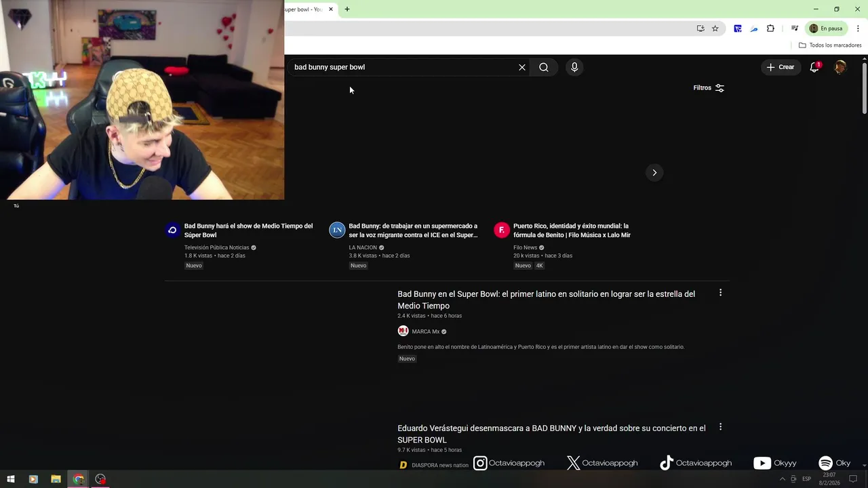Open video Bad Bunny en el Super Bowl primer latino
This screenshot has width=868, height=488.
(x=546, y=300)
